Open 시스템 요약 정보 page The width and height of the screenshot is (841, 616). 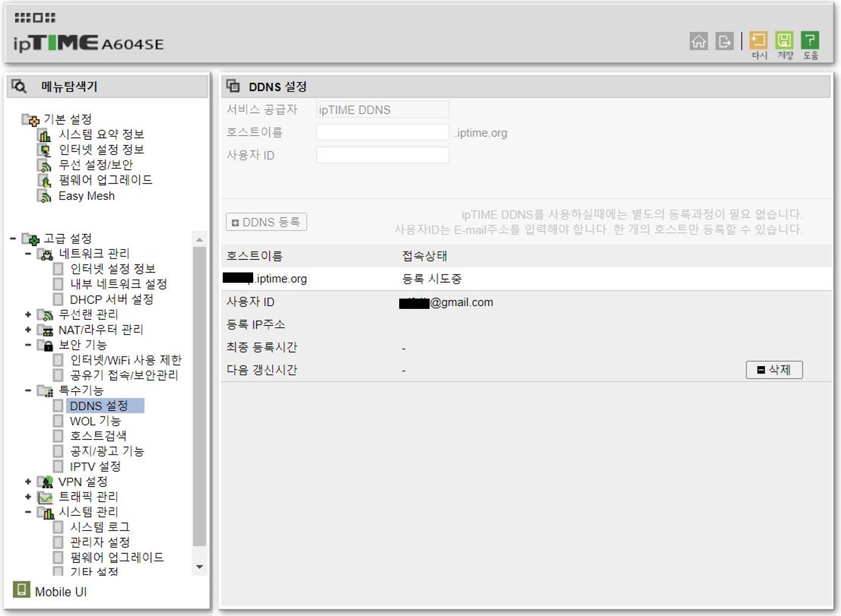pyautogui.click(x=101, y=134)
